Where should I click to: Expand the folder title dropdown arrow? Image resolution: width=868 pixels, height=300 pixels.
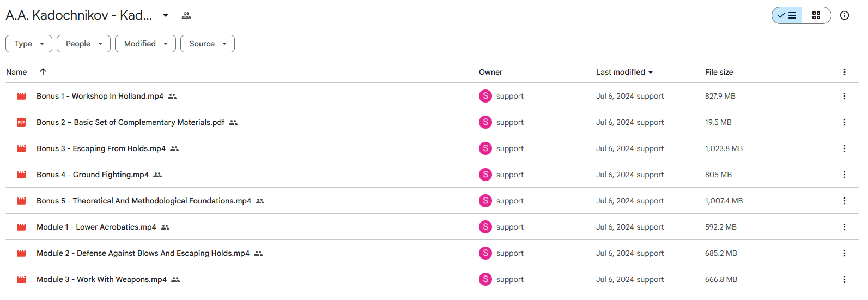click(x=166, y=15)
